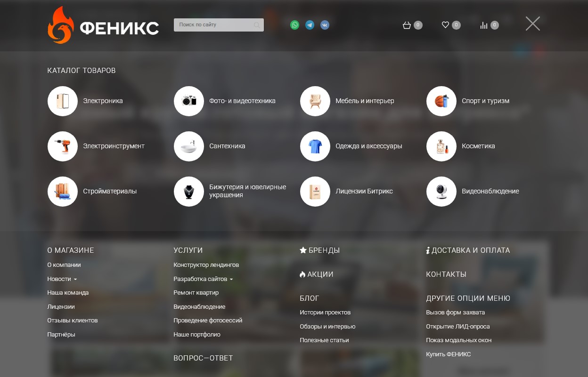Select the Электроника category icon
Viewport: 588px width, 377px height.
pyautogui.click(x=63, y=101)
